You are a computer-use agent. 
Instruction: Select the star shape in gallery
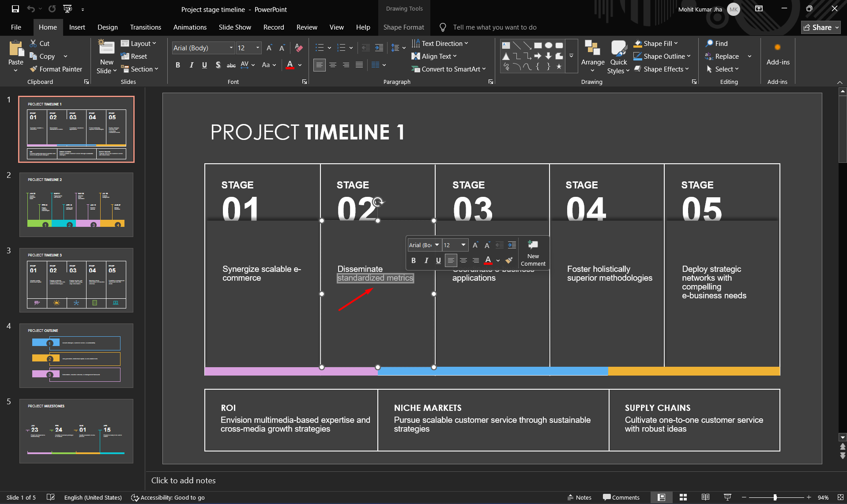click(x=559, y=67)
